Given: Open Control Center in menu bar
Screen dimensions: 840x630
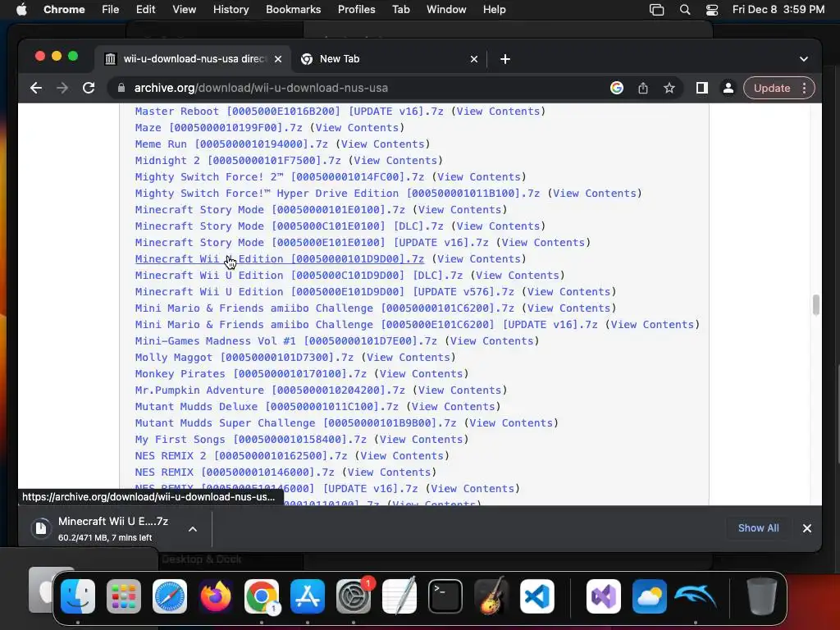Looking at the screenshot, I should pyautogui.click(x=712, y=10).
